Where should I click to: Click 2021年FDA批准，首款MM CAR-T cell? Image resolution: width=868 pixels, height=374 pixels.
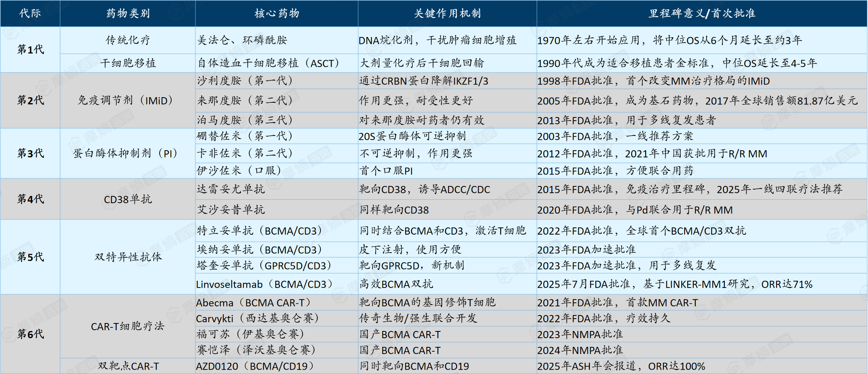click(x=702, y=302)
